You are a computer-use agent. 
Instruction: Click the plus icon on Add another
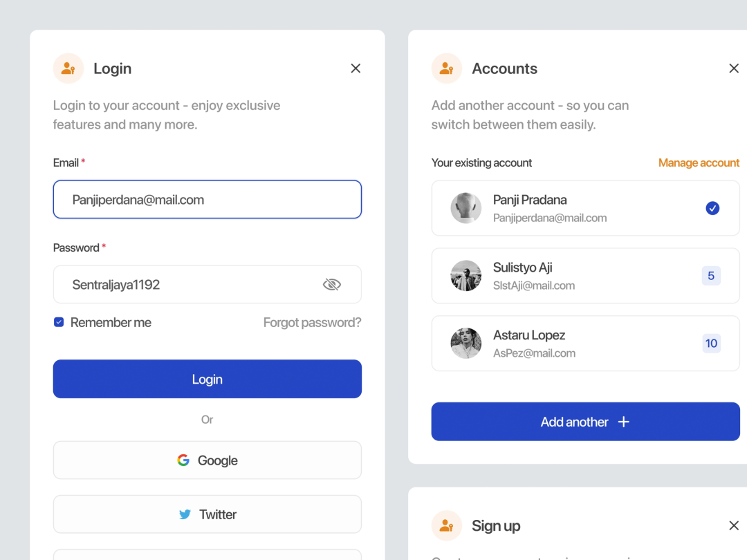pyautogui.click(x=624, y=422)
